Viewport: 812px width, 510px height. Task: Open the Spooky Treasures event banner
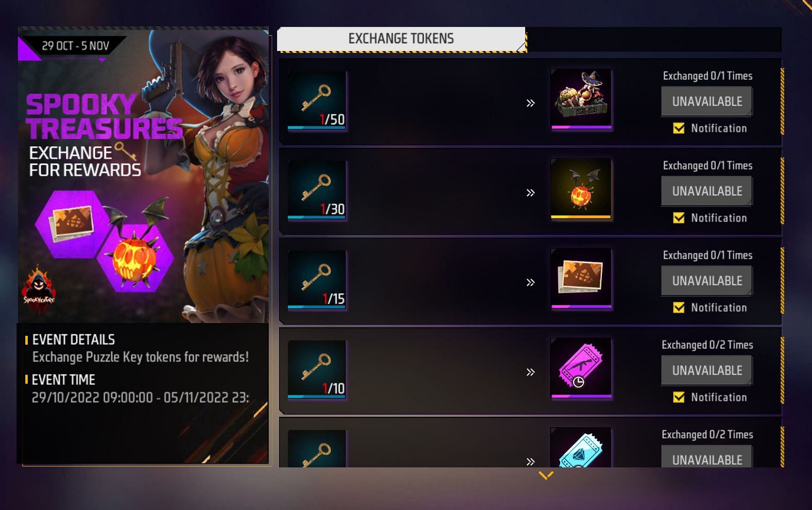pos(143,175)
